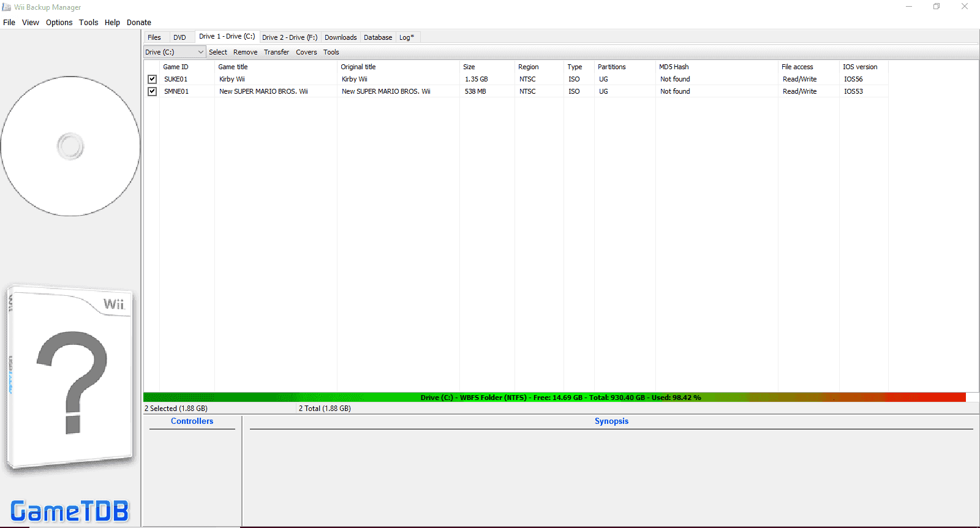
Task: Click the Wii Backup Manager title bar icon
Action: [7, 7]
